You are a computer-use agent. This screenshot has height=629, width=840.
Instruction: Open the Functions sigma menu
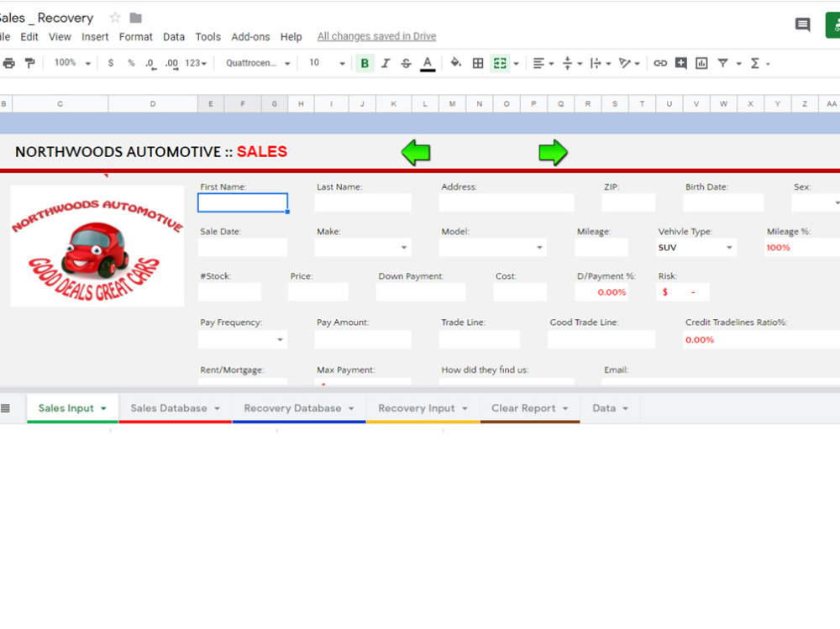(x=759, y=63)
